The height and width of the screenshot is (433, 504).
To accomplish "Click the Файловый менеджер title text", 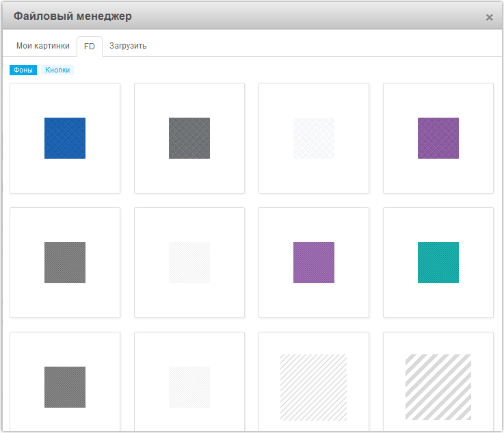I will [72, 16].
